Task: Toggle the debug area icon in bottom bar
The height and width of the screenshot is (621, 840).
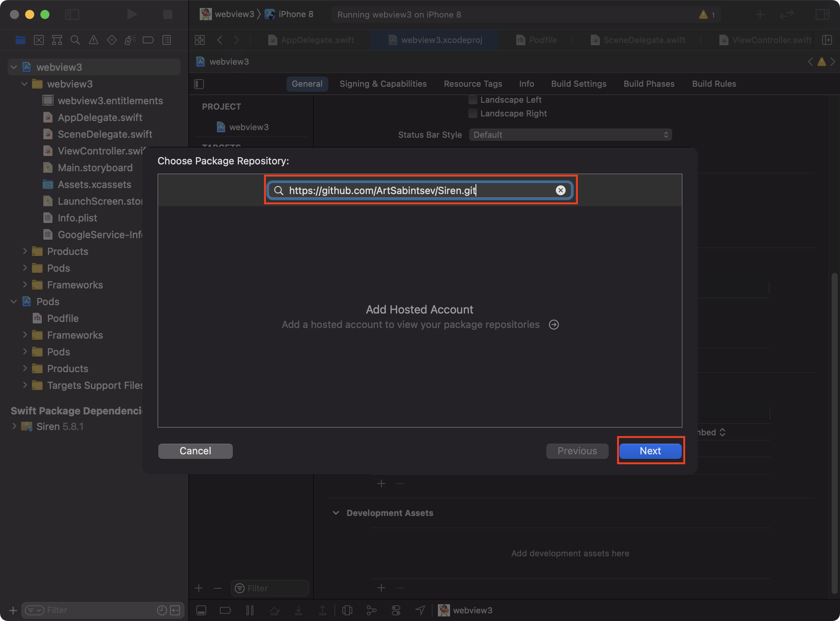Action: (201, 610)
